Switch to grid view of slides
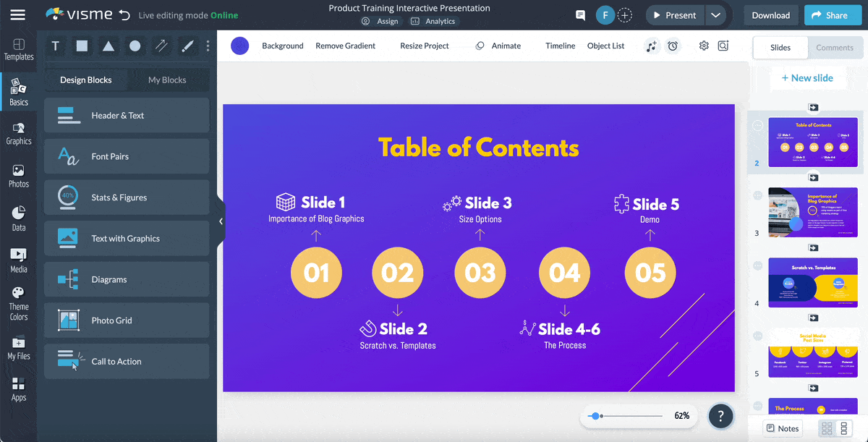The width and height of the screenshot is (868, 442). click(x=826, y=428)
